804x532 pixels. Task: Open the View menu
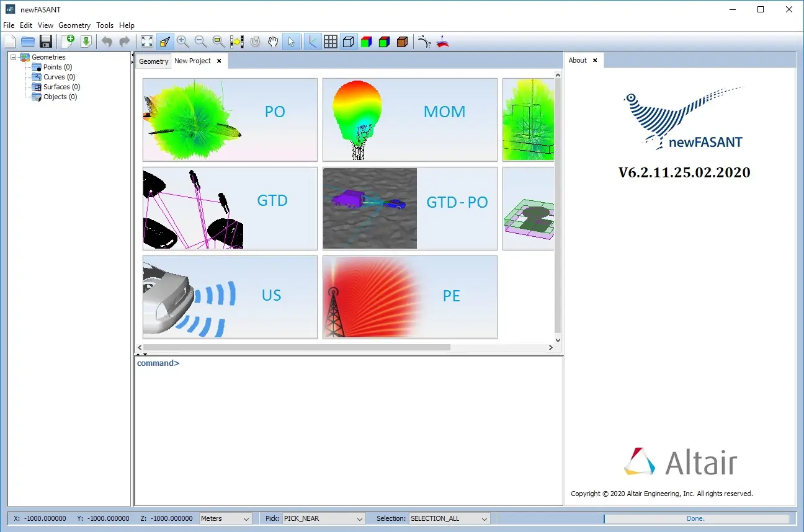click(45, 25)
